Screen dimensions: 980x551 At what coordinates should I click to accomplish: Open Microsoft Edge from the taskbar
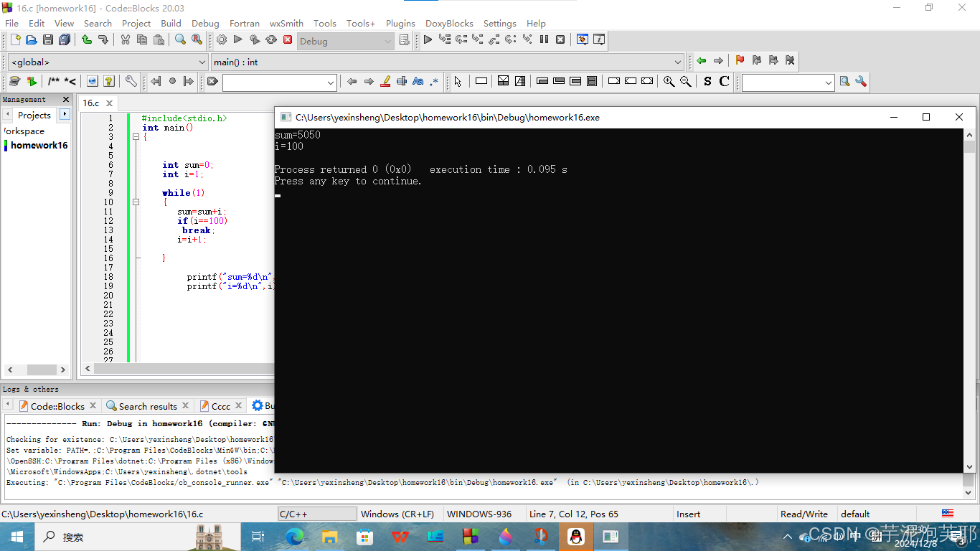[x=295, y=536]
